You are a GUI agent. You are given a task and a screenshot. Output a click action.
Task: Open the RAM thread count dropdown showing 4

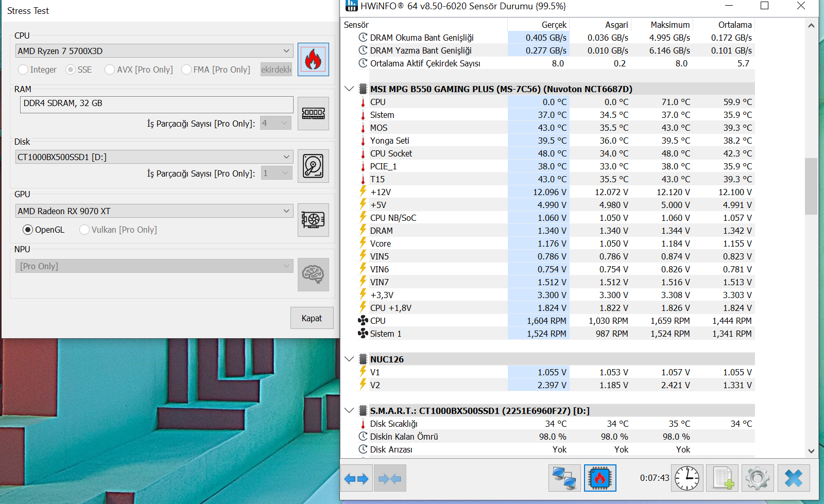(276, 123)
